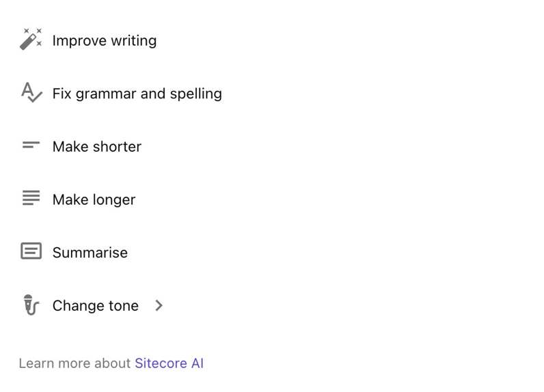Click the word spelling in grammar option
The width and height of the screenshot is (544, 392).
pyautogui.click(x=196, y=94)
